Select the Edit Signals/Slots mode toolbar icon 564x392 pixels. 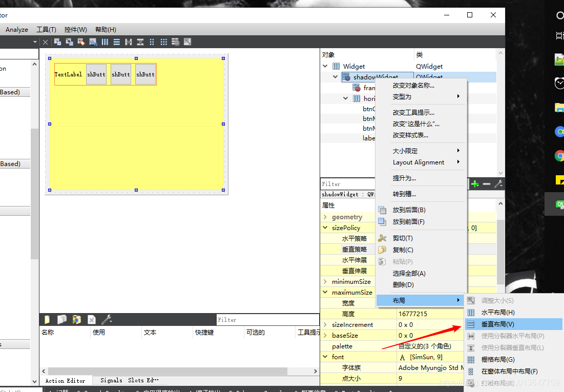70,42
